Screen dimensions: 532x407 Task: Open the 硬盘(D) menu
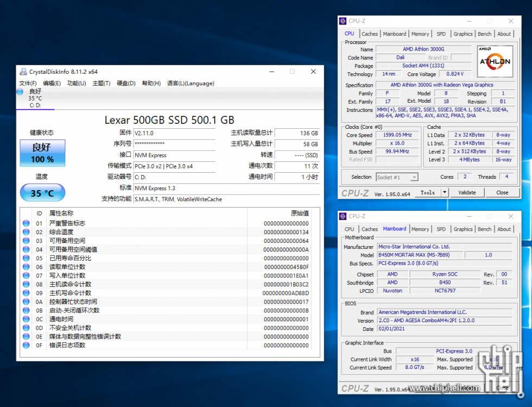(x=126, y=83)
